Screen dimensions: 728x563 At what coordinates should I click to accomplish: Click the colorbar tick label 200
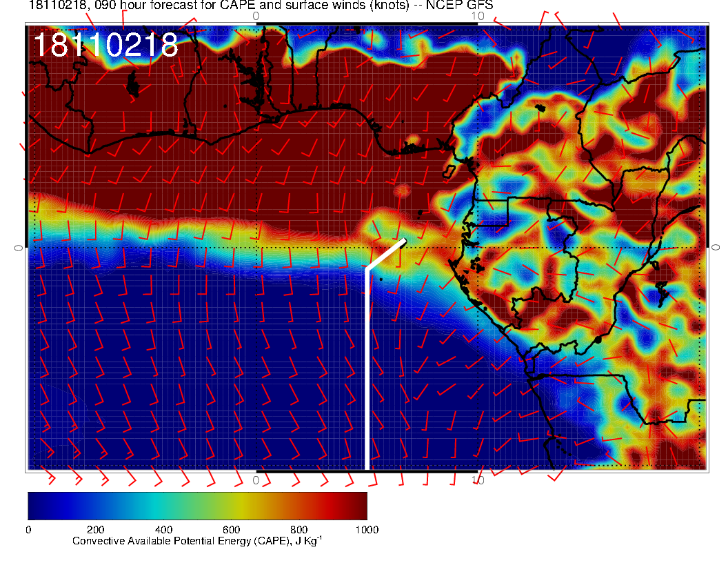95,530
